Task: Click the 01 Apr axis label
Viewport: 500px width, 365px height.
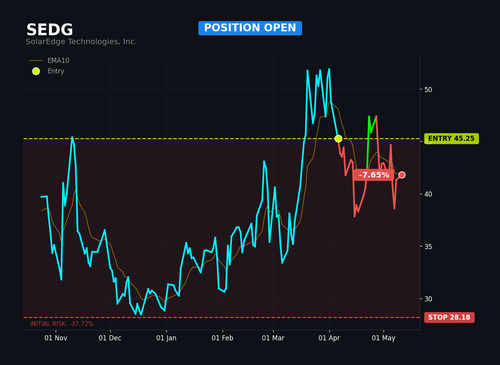Action: 329,338
